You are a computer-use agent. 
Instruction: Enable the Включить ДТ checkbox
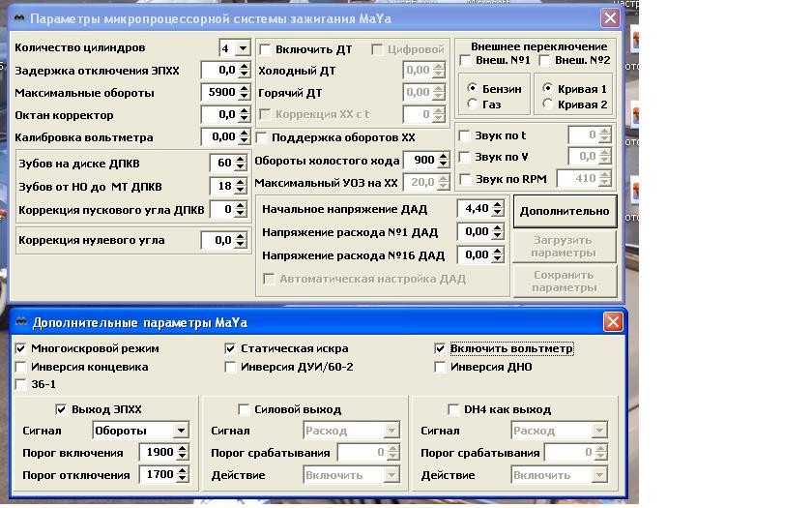tap(265, 49)
